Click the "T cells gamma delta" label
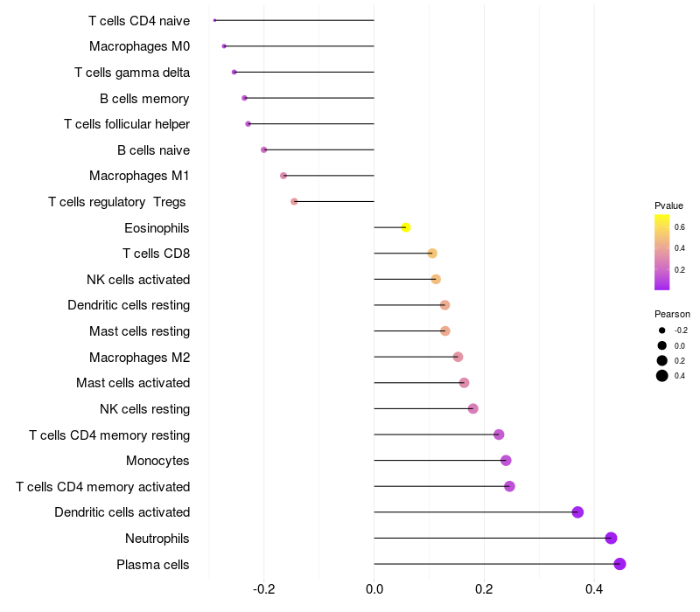The image size is (700, 612). [x=132, y=73]
